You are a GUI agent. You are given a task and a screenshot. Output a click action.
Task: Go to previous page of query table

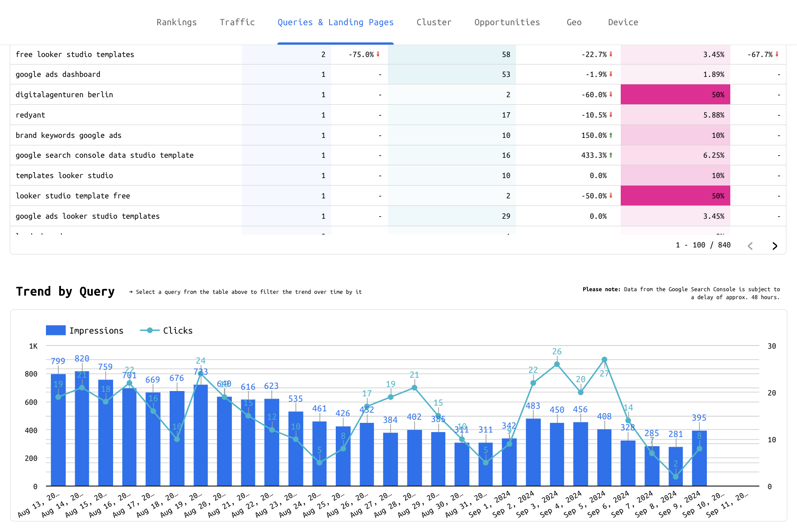coord(750,246)
